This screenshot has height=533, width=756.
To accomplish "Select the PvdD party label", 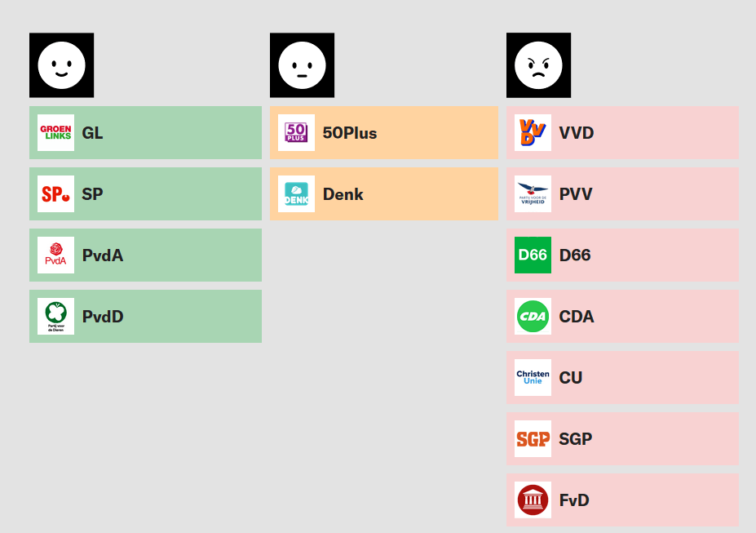I will [x=103, y=317].
